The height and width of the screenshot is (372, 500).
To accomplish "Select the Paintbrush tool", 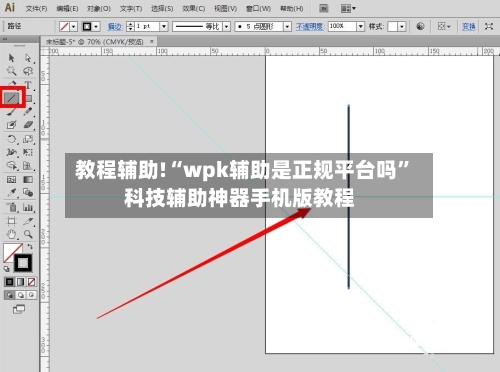I will coord(11,112).
